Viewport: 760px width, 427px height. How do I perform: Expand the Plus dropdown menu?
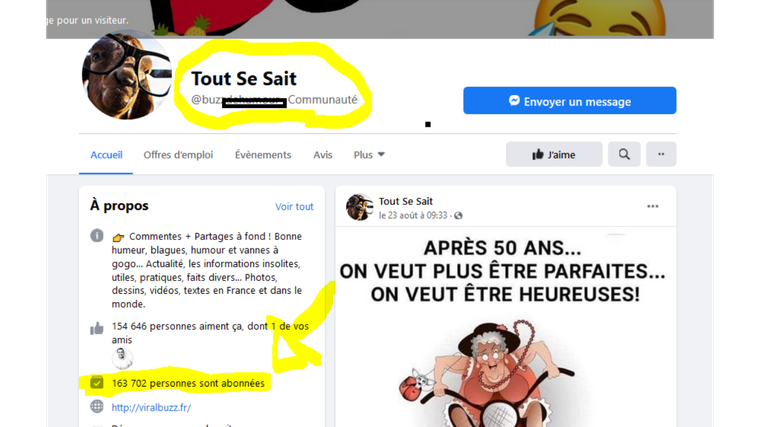click(x=369, y=155)
